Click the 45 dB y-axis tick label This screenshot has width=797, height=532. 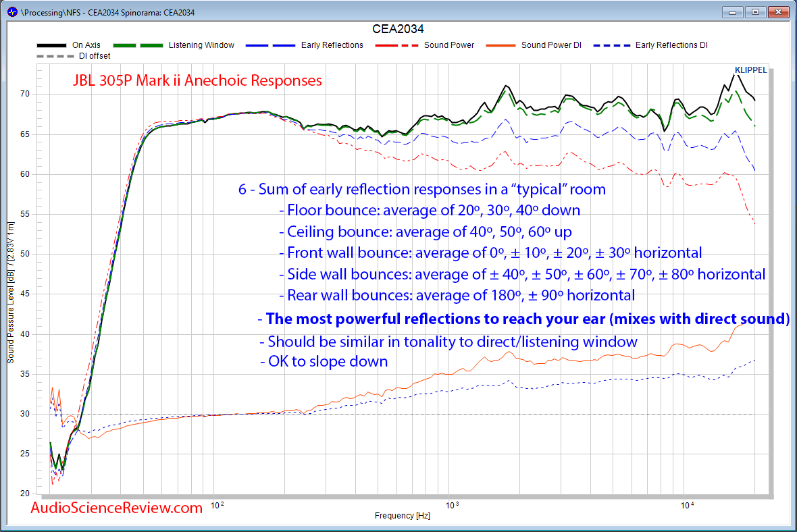coord(25,294)
